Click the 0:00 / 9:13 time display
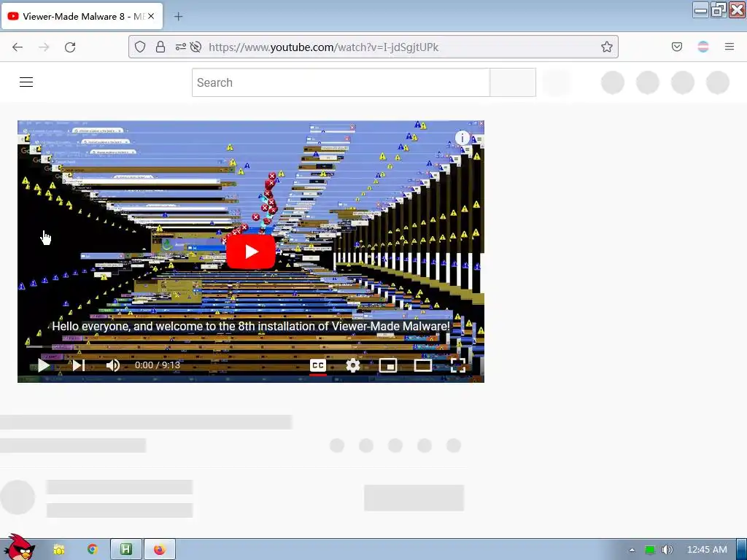747x560 pixels. coord(158,365)
